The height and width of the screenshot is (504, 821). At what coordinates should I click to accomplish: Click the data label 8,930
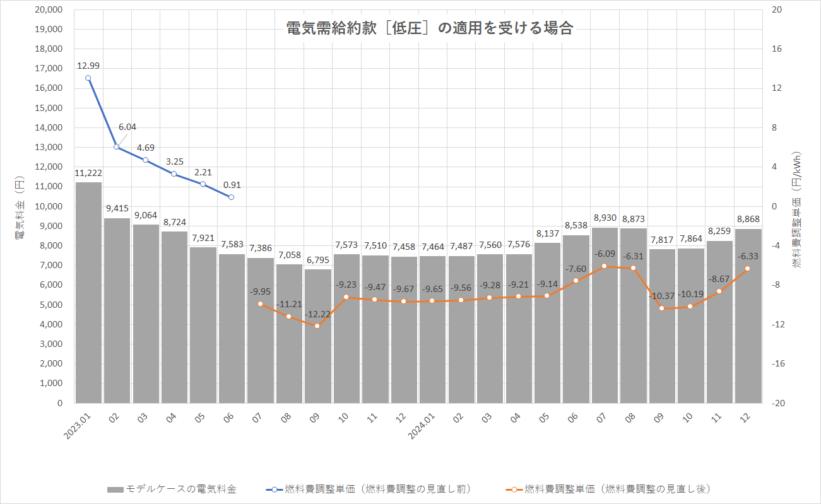click(605, 218)
